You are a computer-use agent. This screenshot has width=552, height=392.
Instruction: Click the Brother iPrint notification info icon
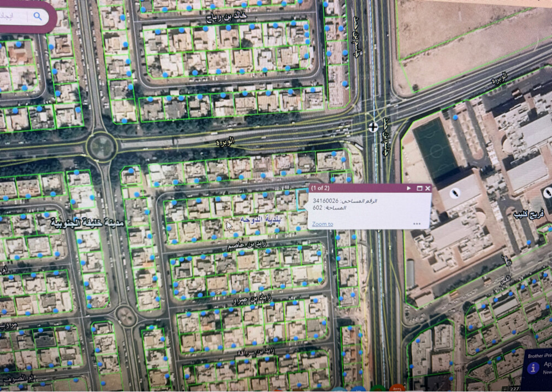coord(533,368)
